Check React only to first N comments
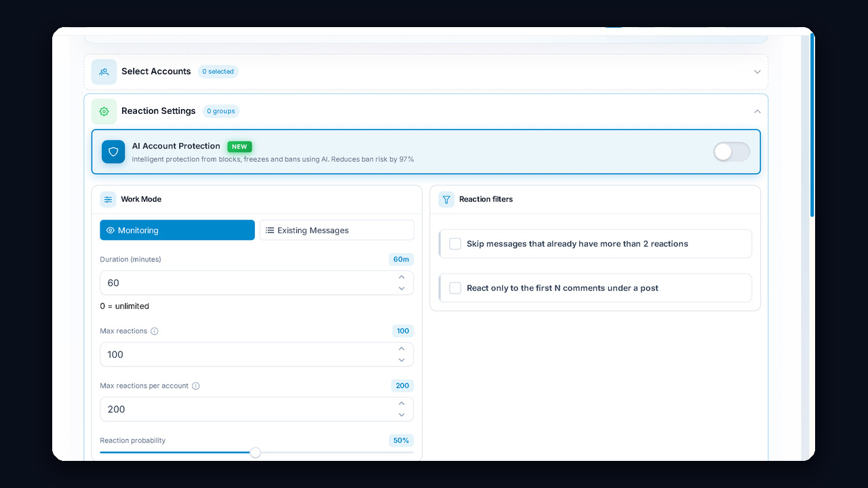This screenshot has height=488, width=868. tap(455, 288)
